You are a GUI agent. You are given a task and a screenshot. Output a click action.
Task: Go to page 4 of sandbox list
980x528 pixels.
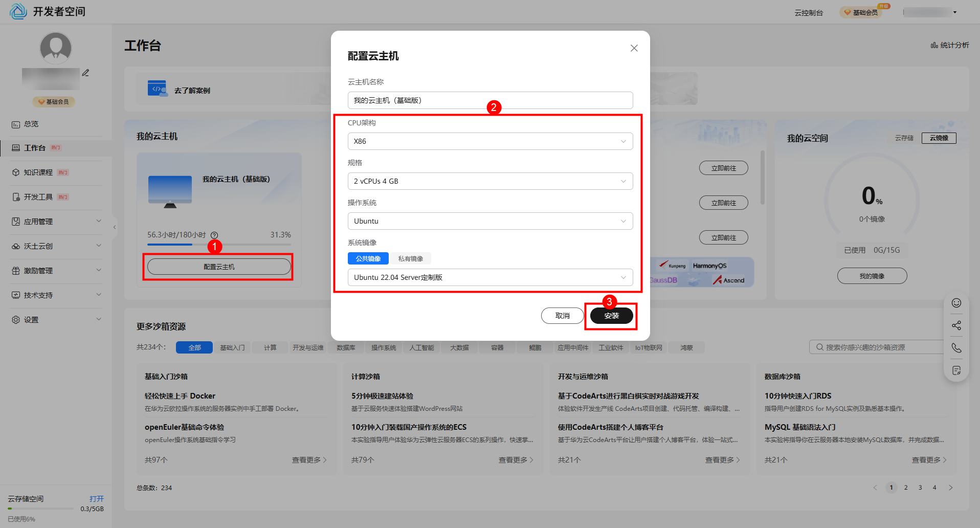click(934, 488)
